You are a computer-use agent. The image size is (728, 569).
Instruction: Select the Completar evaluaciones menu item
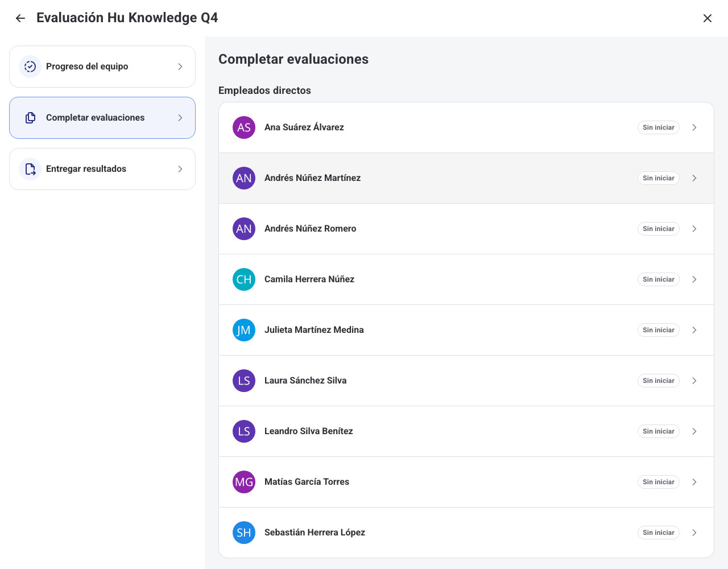click(x=102, y=118)
